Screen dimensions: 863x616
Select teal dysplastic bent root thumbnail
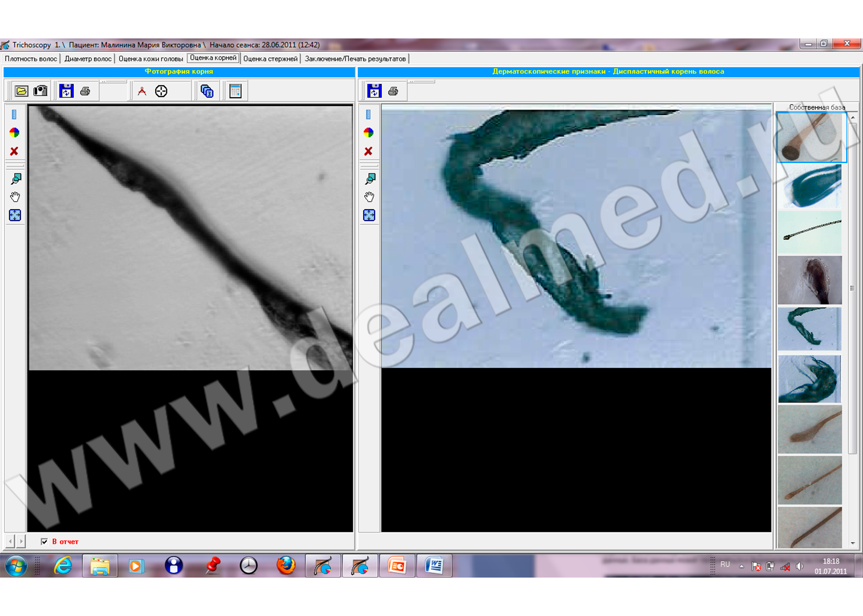tap(810, 329)
